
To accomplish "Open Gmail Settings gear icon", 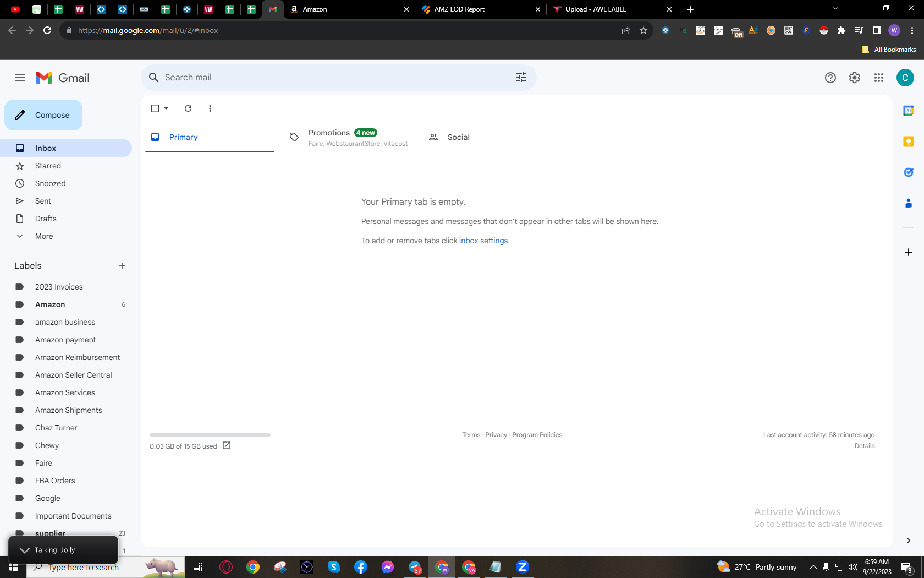I will tap(855, 78).
